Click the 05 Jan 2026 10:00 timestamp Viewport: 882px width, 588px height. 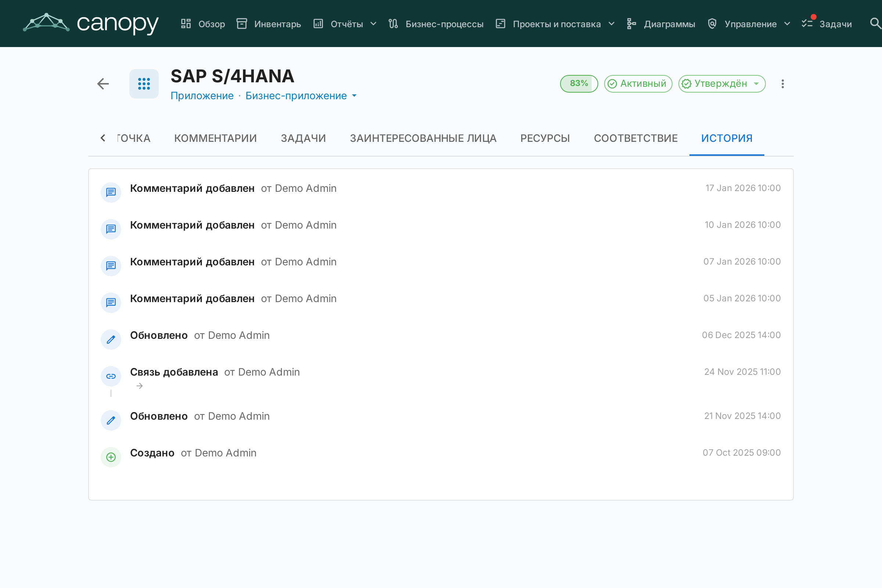[742, 298]
